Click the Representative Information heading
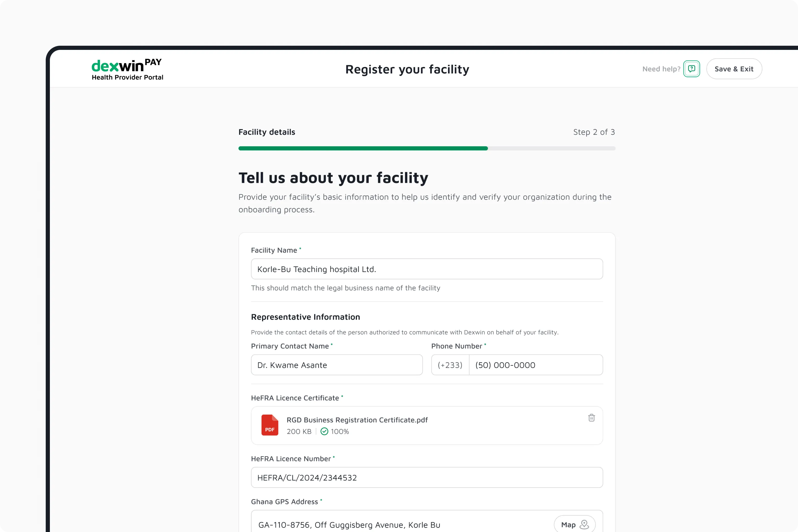This screenshot has width=798, height=532. [x=305, y=317]
